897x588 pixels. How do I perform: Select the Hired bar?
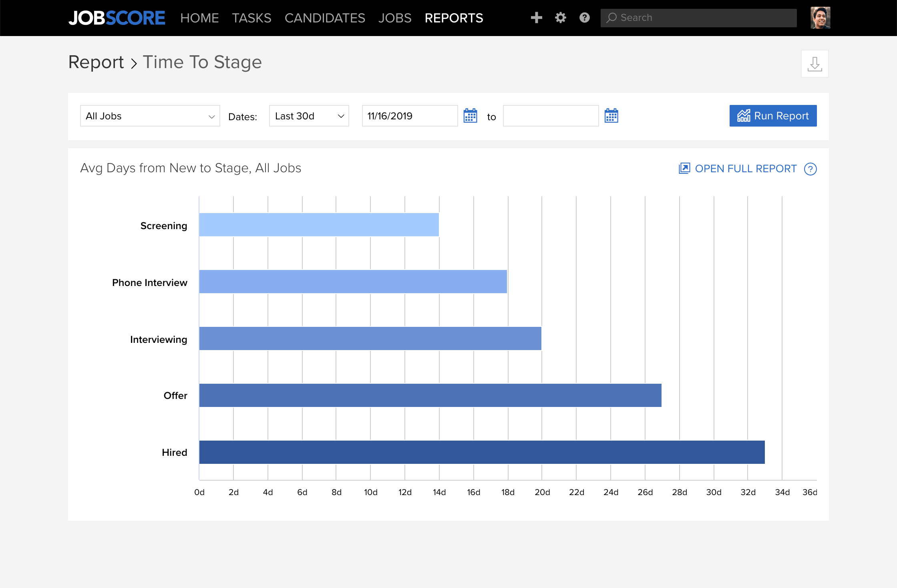[x=482, y=452]
